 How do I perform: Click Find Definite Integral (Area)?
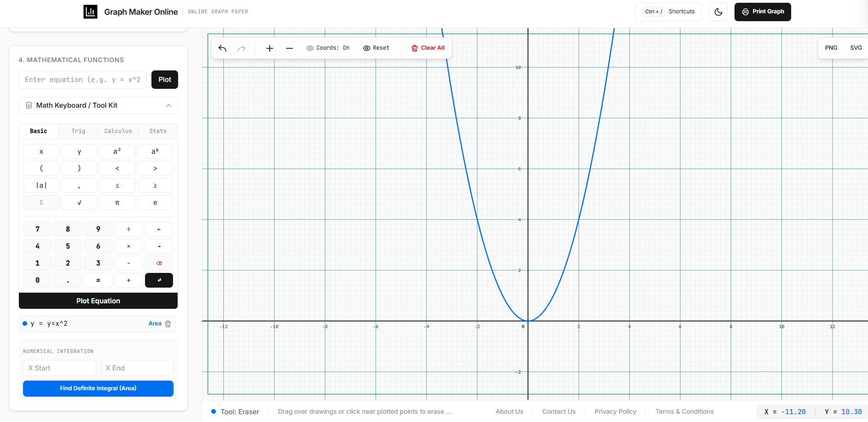[98, 388]
